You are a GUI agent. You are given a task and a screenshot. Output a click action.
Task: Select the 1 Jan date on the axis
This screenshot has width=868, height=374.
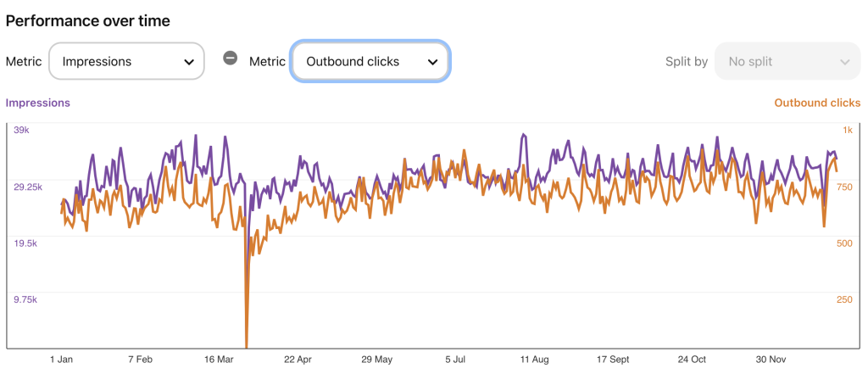point(61,360)
